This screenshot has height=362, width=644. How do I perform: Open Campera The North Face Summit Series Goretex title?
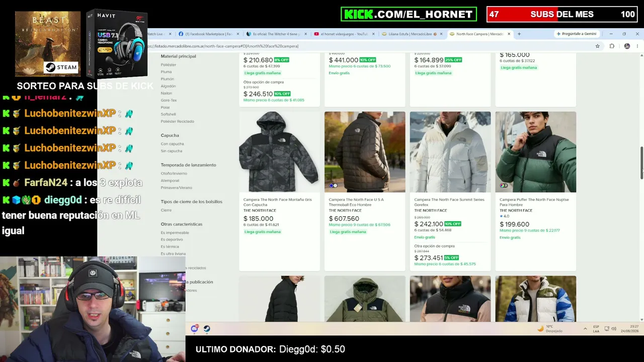(449, 202)
